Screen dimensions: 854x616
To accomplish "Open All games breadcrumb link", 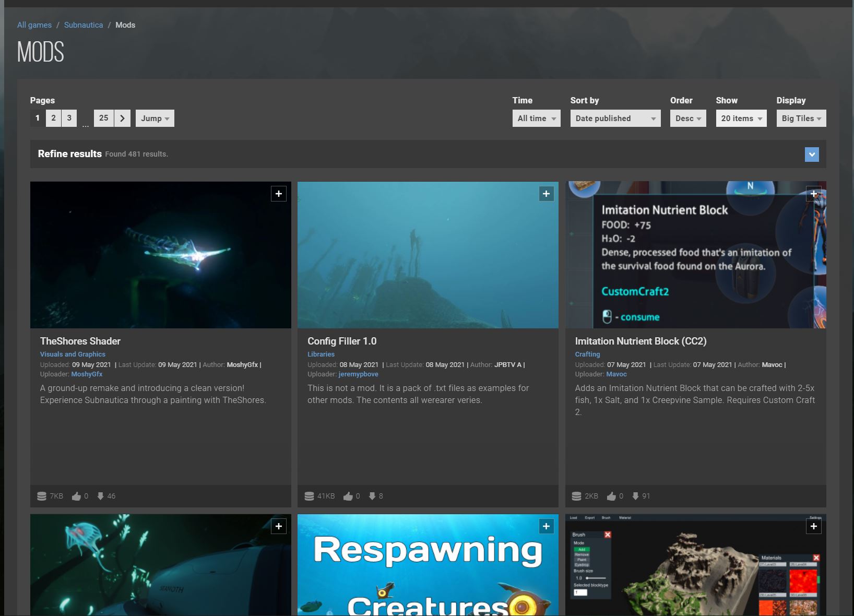I will point(34,25).
